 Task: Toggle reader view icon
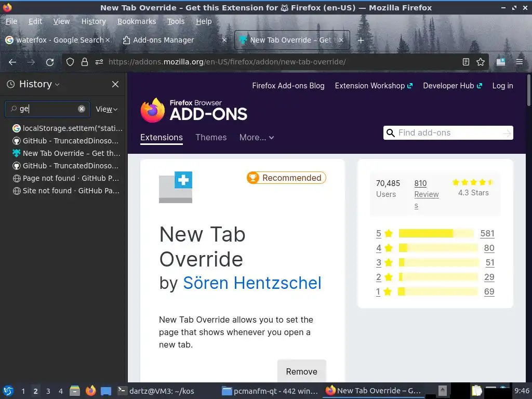466,62
